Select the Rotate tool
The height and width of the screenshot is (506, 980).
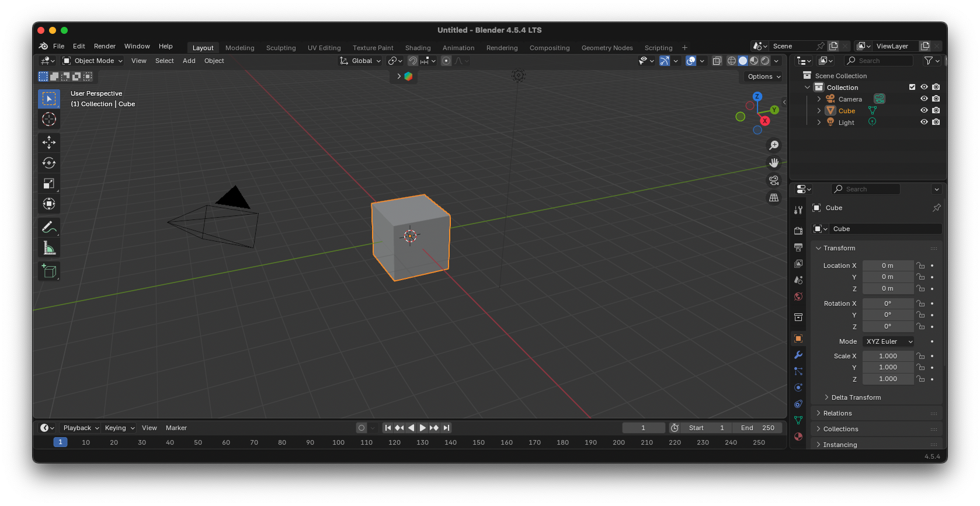(49, 163)
